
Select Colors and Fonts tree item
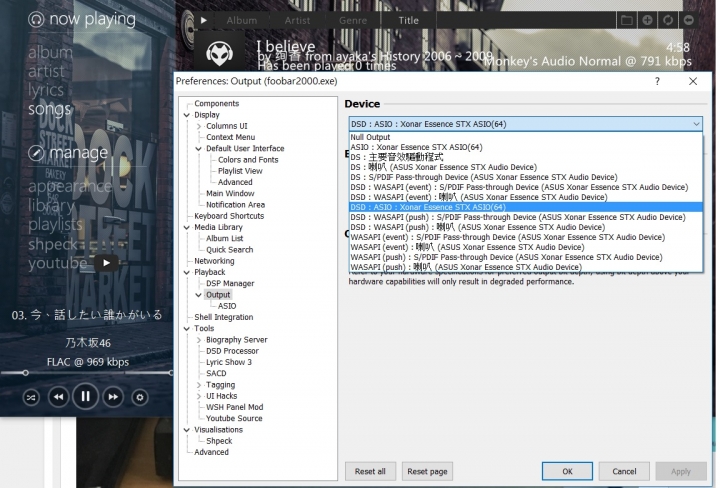point(248,160)
